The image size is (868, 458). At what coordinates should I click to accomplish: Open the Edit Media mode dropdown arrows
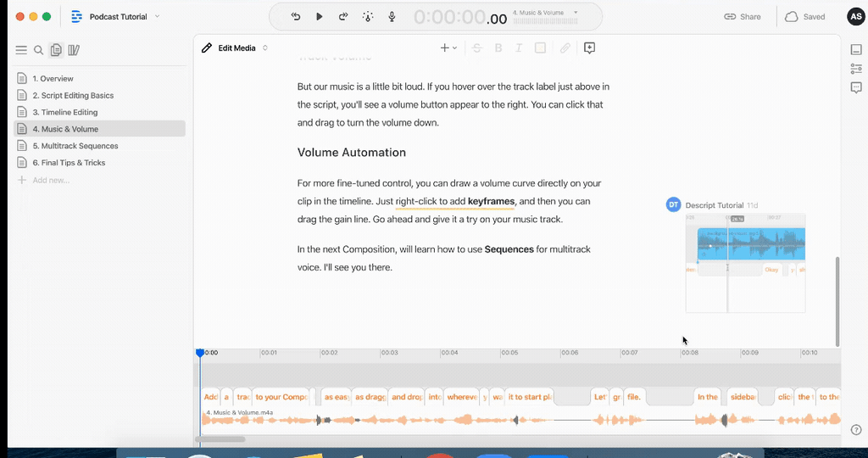click(x=265, y=48)
